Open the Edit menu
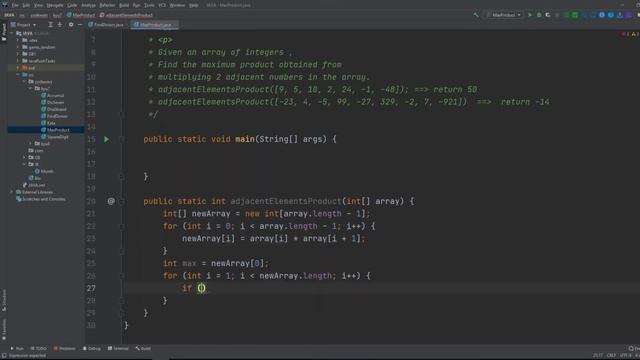The height and width of the screenshot is (360, 640). tap(26, 5)
